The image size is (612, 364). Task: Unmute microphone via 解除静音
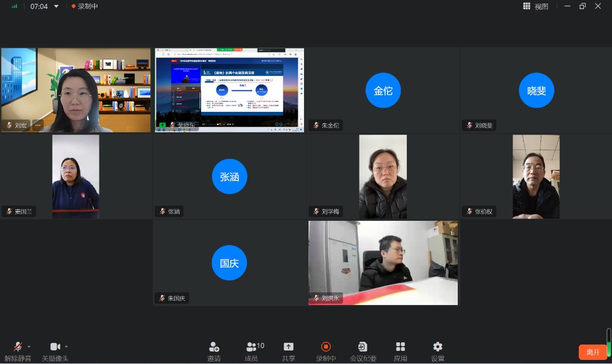tap(18, 347)
